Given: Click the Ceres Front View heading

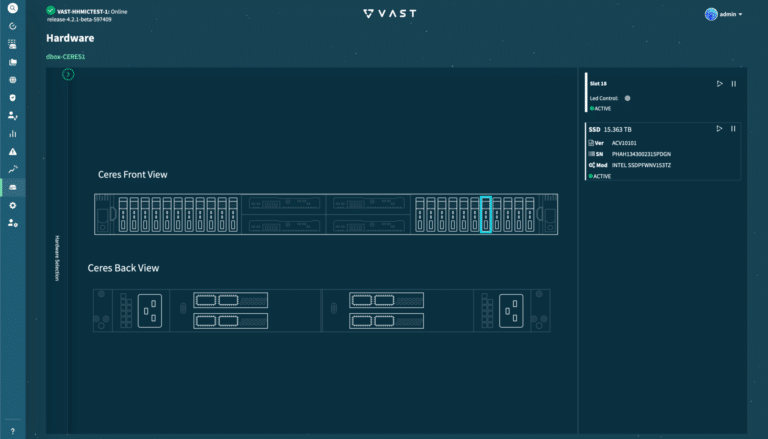Looking at the screenshot, I should [x=133, y=174].
